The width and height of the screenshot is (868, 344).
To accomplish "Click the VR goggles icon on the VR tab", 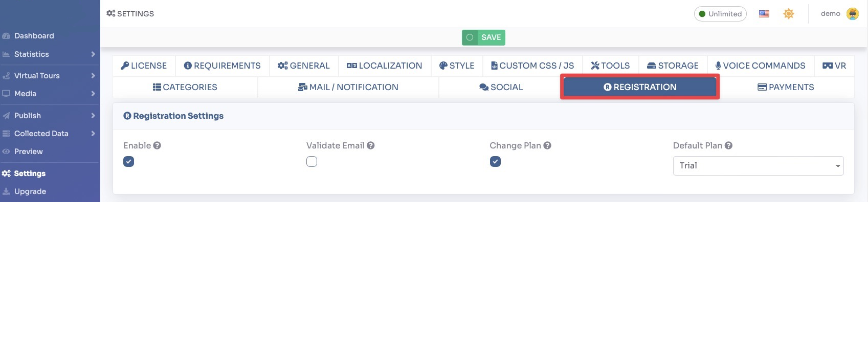I will (829, 66).
